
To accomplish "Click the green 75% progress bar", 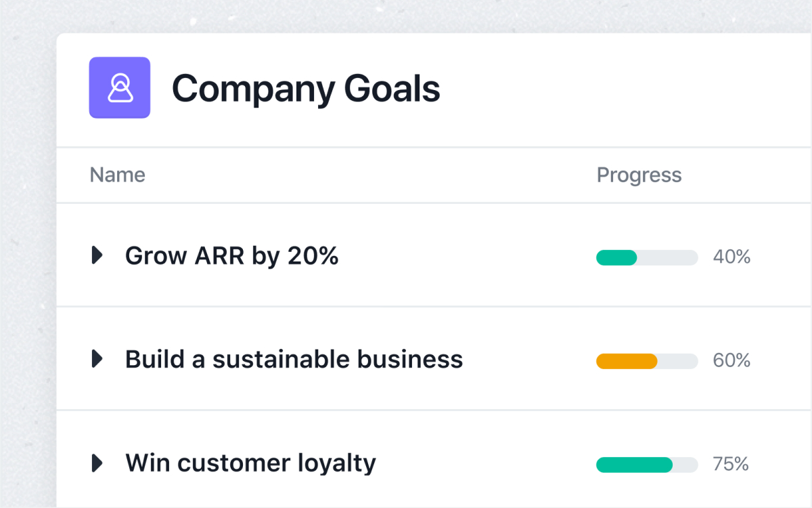I will (634, 465).
